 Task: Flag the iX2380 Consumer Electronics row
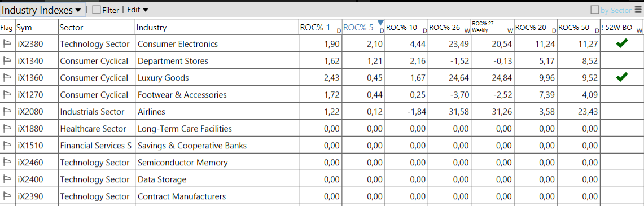[7, 44]
